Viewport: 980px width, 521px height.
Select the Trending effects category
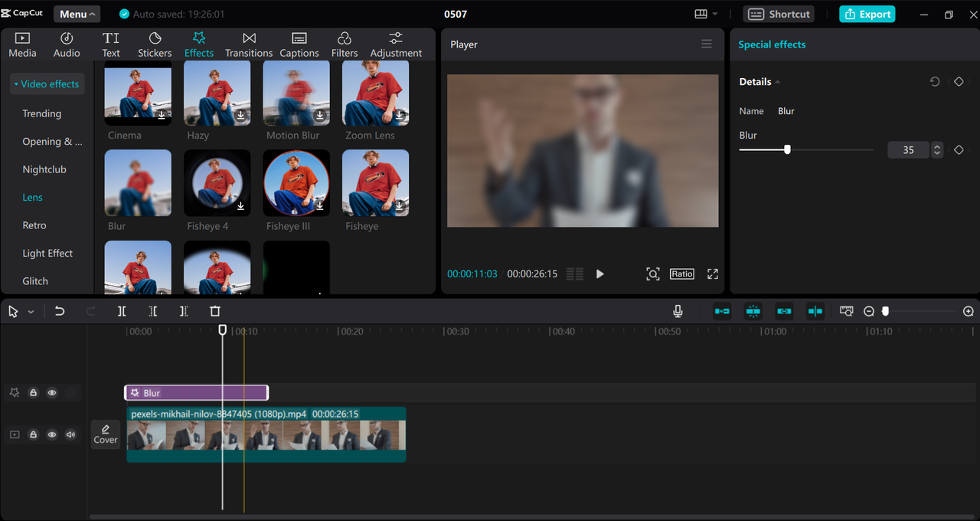point(42,113)
